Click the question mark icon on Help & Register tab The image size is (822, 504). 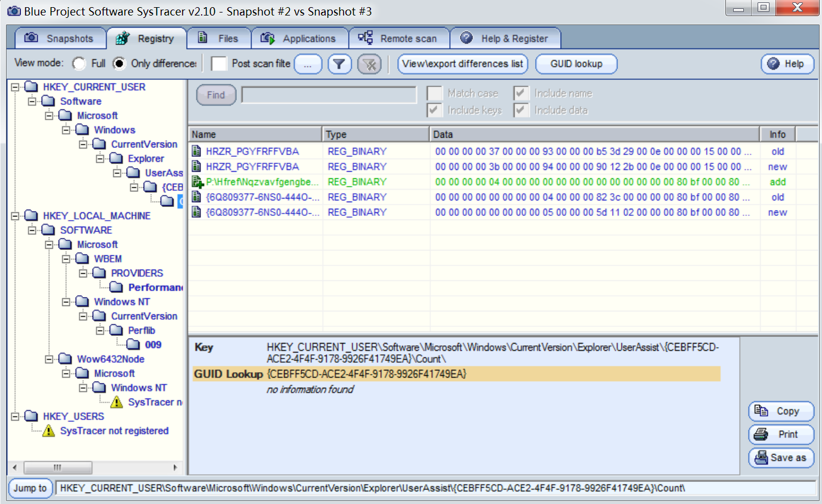click(467, 38)
